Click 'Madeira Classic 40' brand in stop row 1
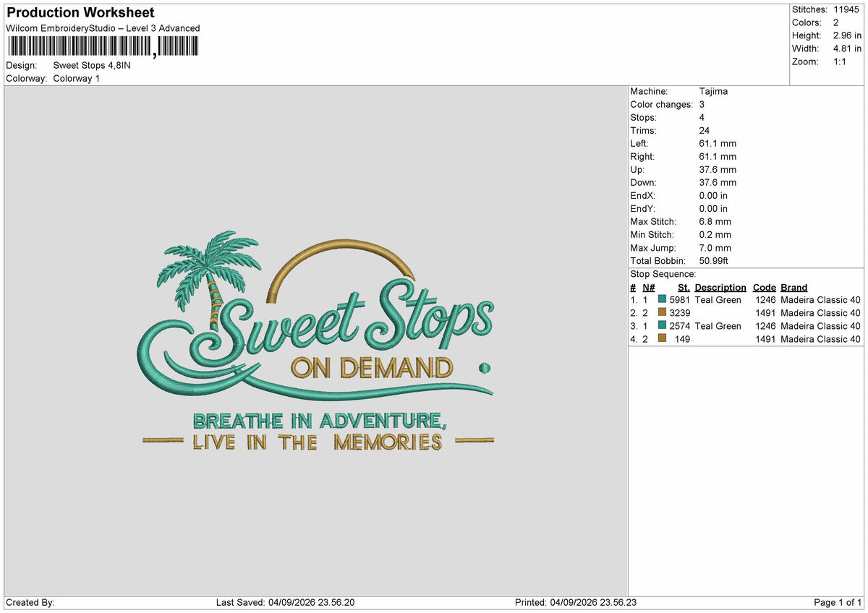 pos(821,299)
